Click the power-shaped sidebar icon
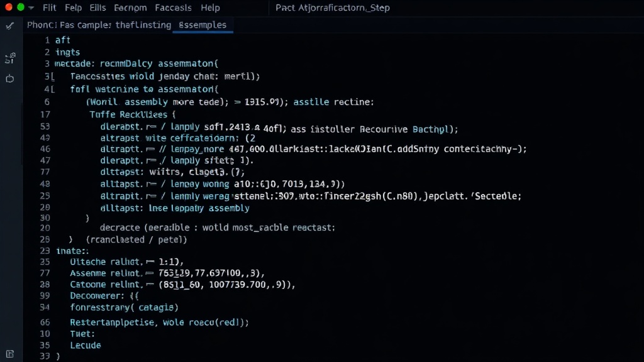The image size is (644, 362). click(x=10, y=79)
